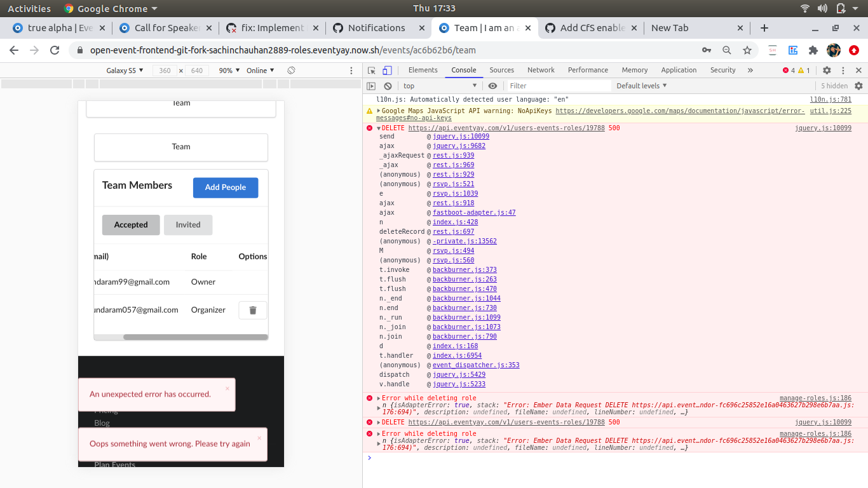Screen dimensions: 868x488
Task: Open console settings gear icon
Action: [x=858, y=86]
